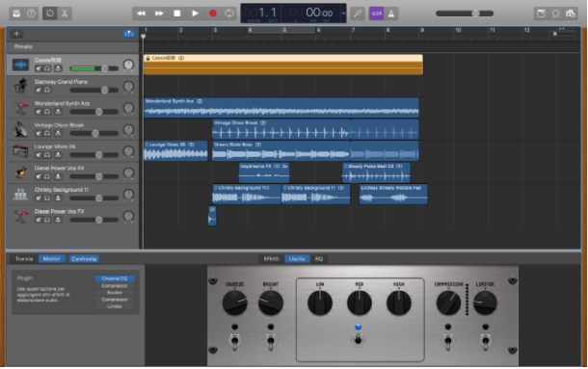
Task: Click bar 5 on the timeline ruler
Action: (x=284, y=31)
